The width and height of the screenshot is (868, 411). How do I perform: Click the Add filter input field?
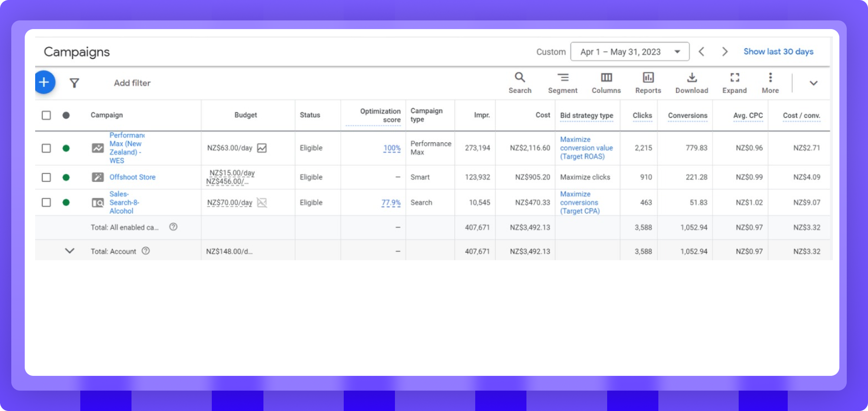[x=132, y=83]
